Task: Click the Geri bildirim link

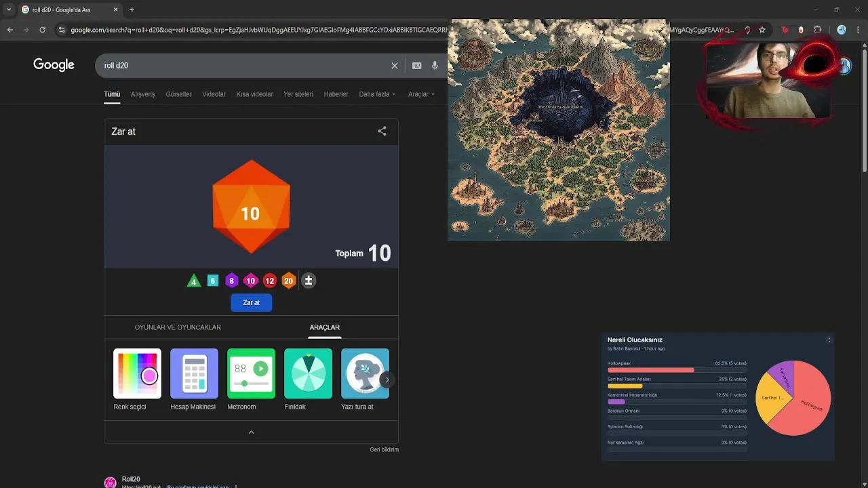Action: [384, 449]
